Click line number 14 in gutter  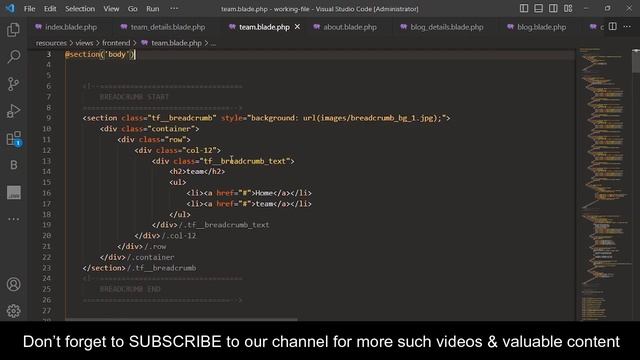[x=47, y=171]
